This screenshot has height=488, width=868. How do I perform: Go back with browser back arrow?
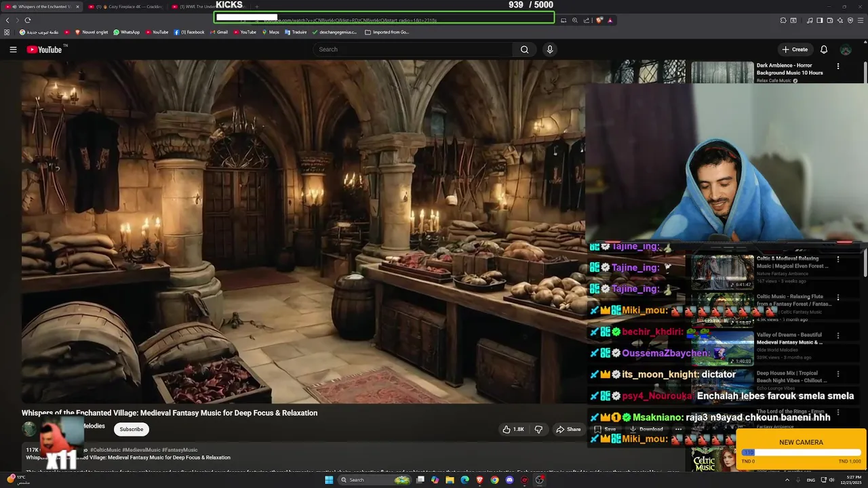[7, 20]
